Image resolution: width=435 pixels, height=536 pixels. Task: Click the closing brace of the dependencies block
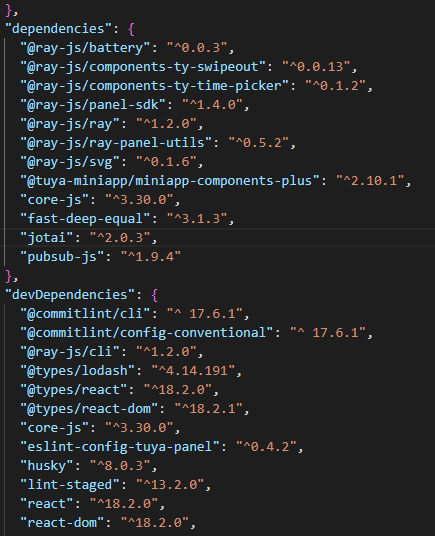[9, 276]
